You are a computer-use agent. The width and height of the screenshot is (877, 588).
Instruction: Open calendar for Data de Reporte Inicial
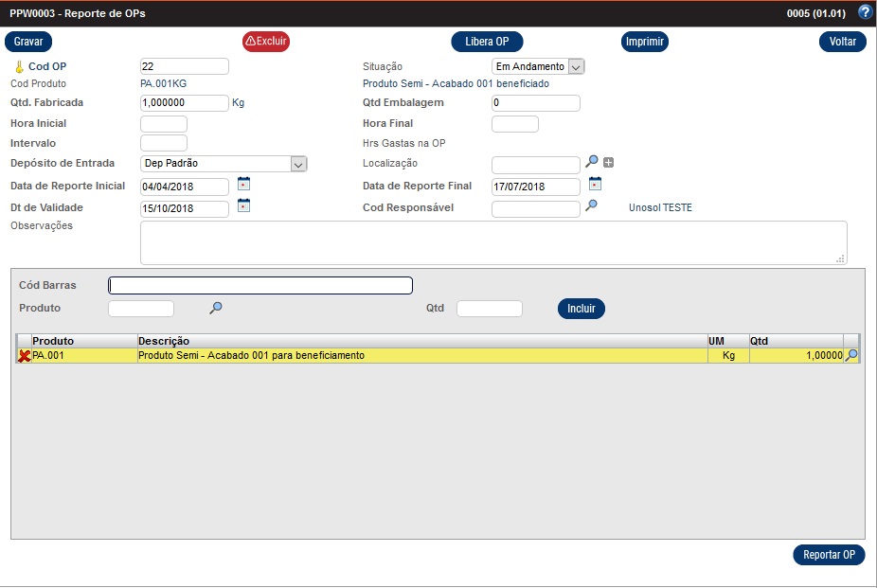(x=243, y=185)
